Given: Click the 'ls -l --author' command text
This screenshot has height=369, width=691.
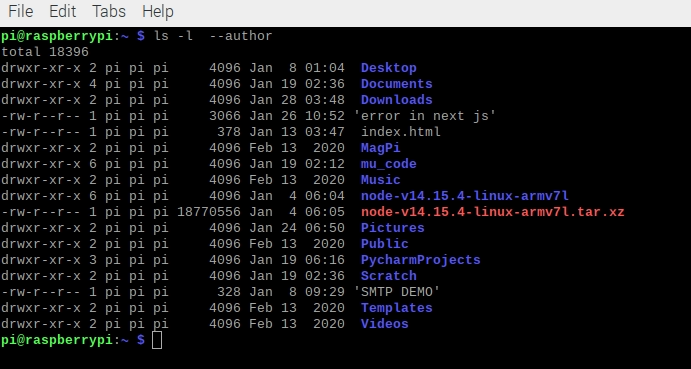Looking at the screenshot, I should pos(213,36).
